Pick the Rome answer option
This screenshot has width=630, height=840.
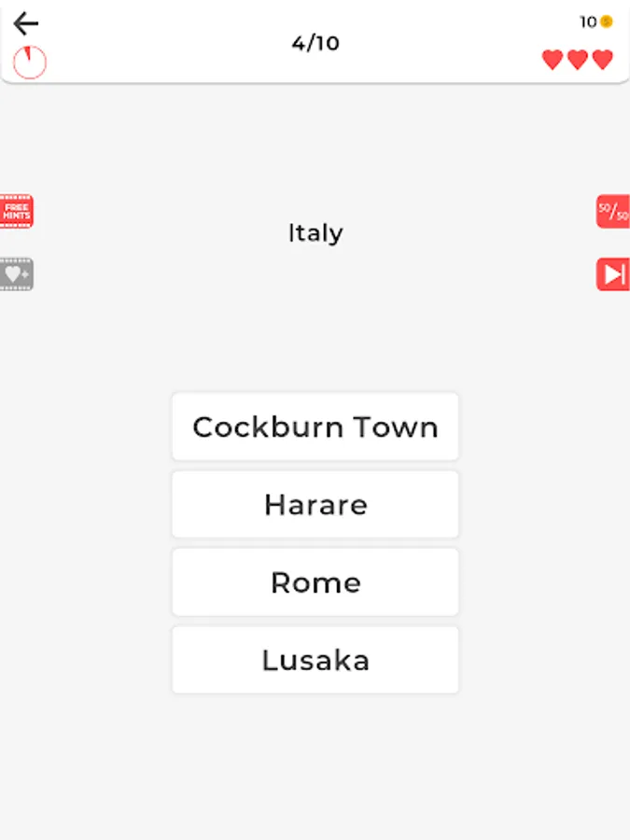[x=315, y=582]
